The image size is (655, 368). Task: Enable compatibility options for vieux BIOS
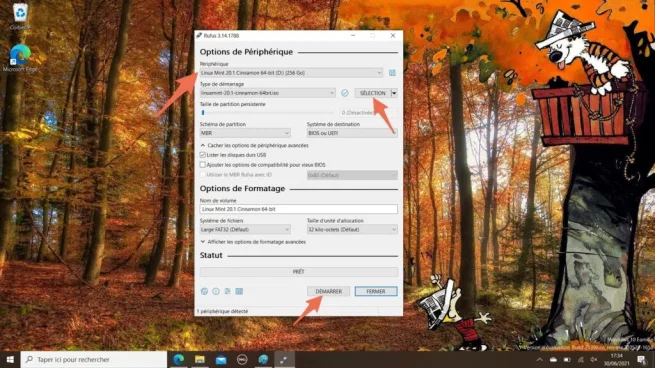203,165
